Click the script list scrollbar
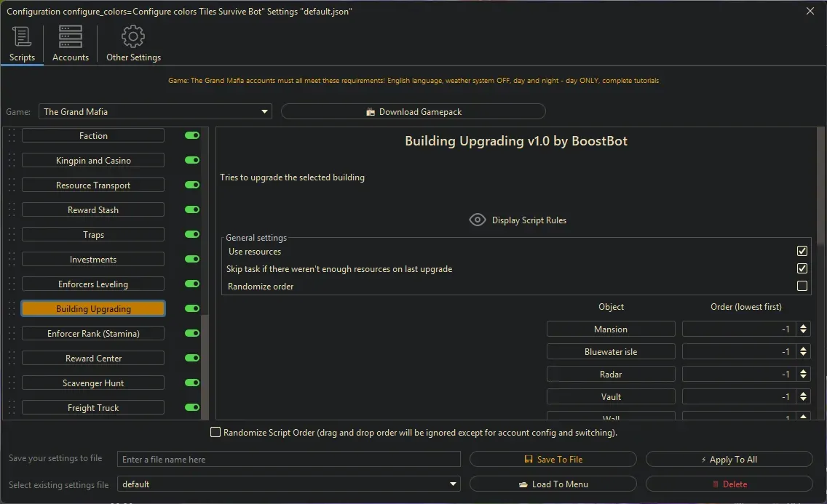827x504 pixels. (x=205, y=367)
